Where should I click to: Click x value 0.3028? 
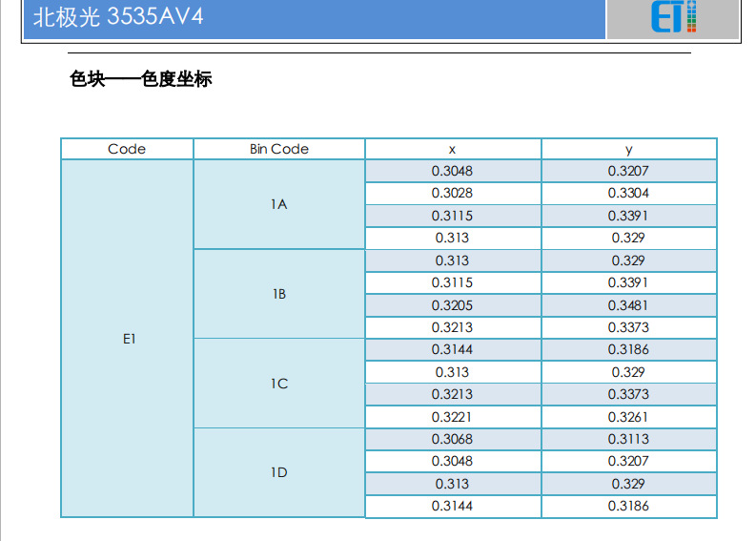coord(452,193)
